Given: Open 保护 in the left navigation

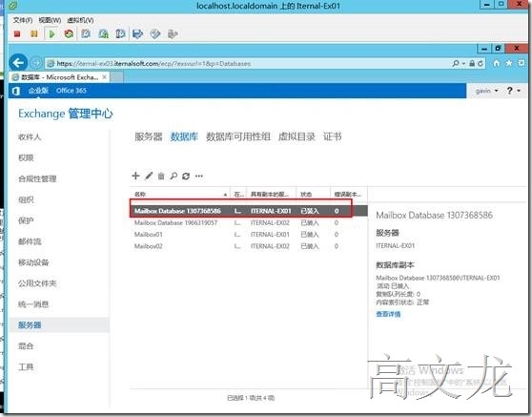Looking at the screenshot, I should coord(26,220).
